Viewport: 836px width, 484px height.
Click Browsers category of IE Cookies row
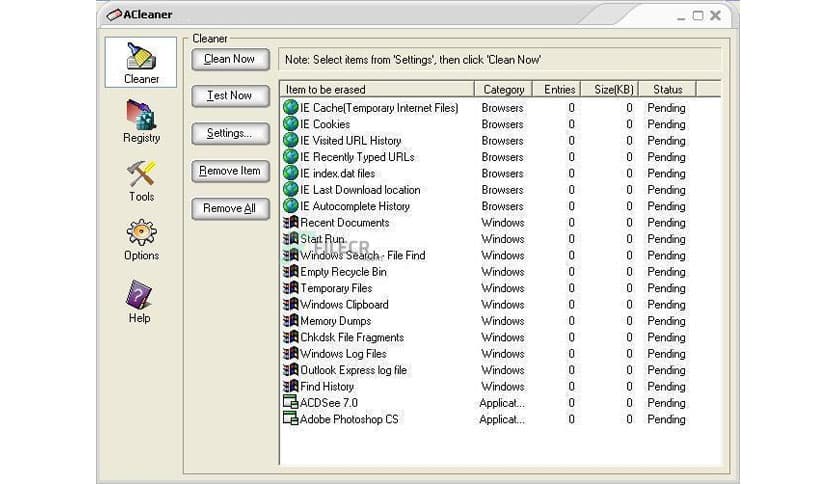[502, 124]
